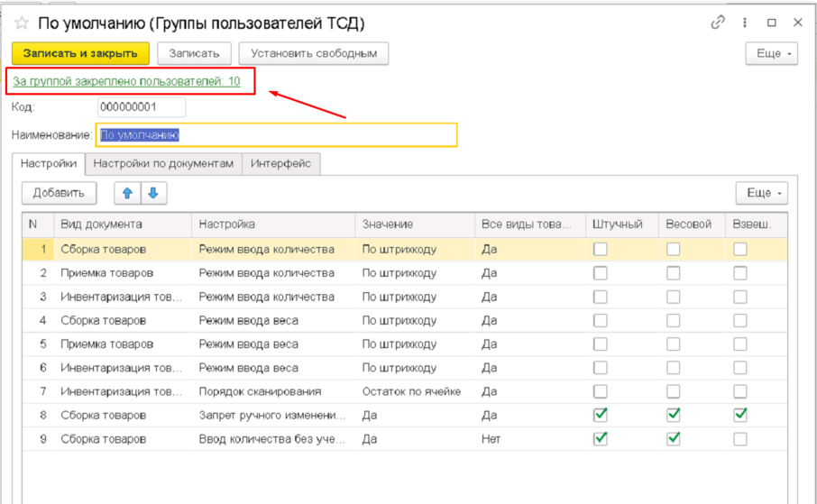
Task: Click the Наименование input field
Action: pos(278,134)
